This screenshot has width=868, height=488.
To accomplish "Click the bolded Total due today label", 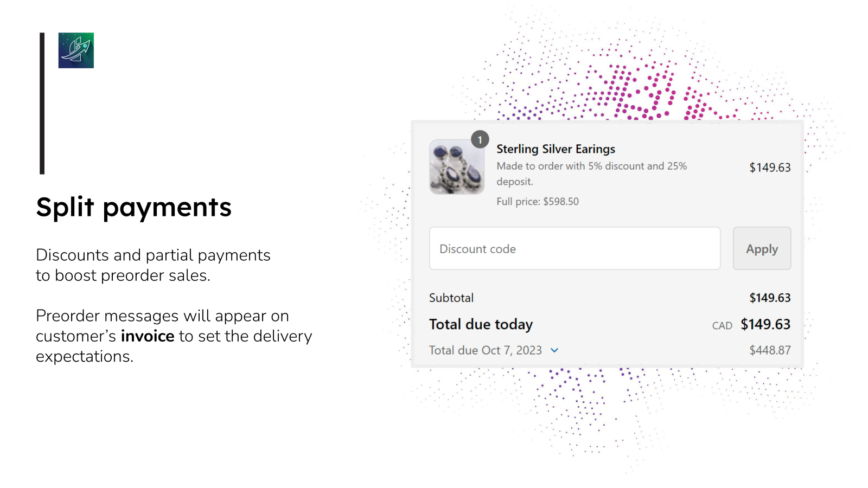I will (x=481, y=324).
